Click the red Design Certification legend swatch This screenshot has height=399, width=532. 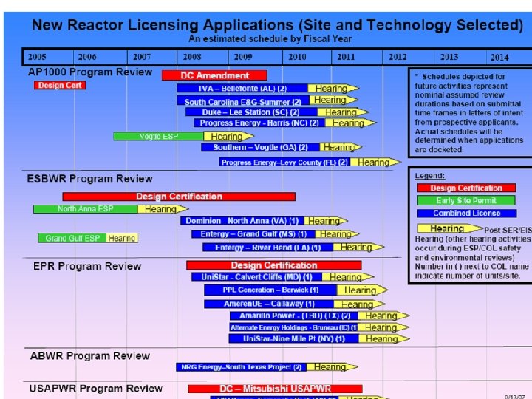(x=466, y=188)
